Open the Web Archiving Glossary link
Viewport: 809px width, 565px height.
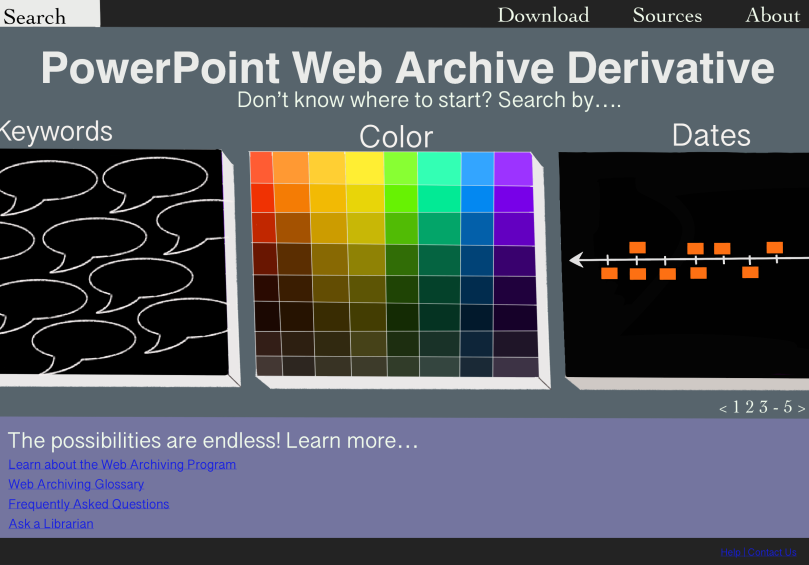tap(76, 484)
